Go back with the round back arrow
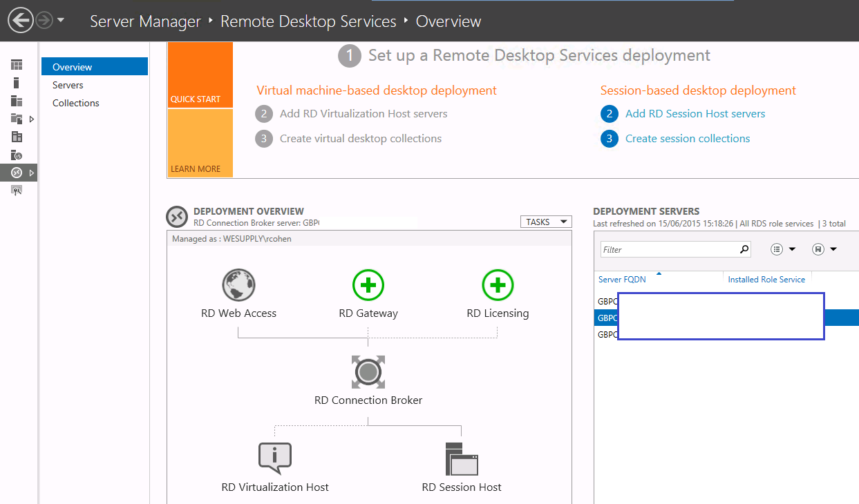 point(21,21)
